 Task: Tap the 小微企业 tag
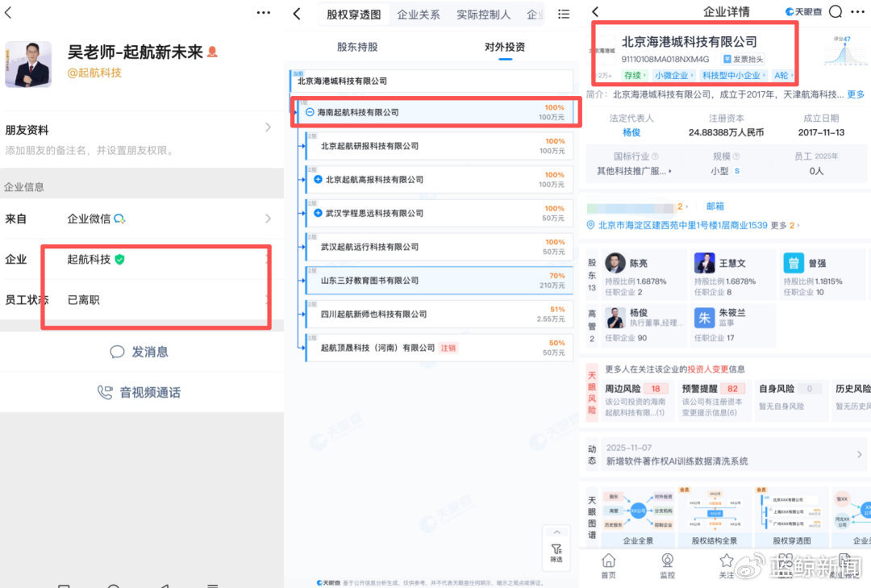(673, 76)
